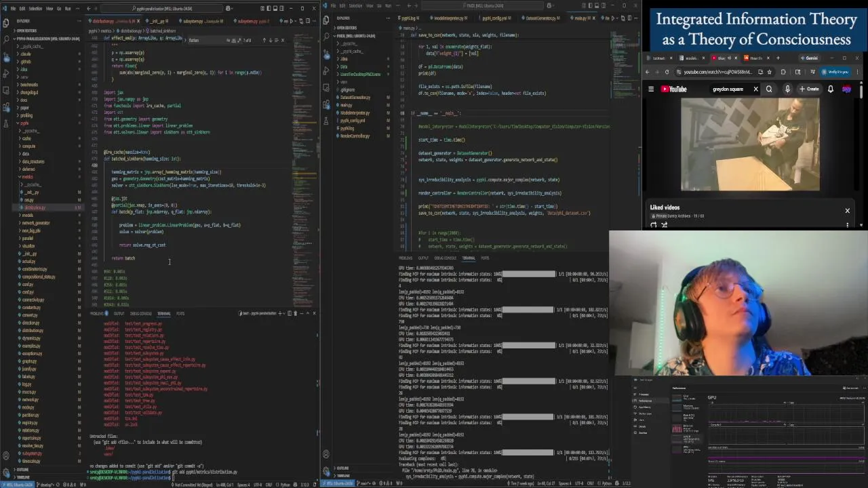Screen dimensions: 868x488
Task: Click YouTube hamburger guide menu icon
Action: [651, 89]
